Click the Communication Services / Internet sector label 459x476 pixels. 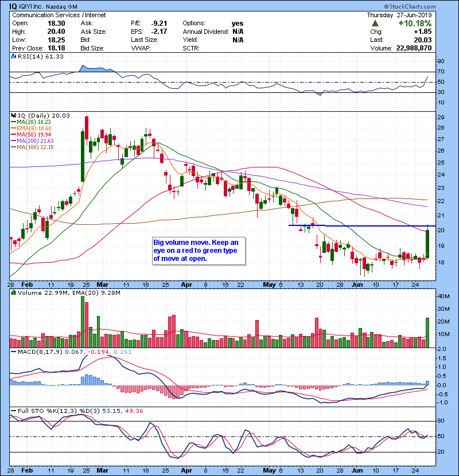[x=59, y=15]
